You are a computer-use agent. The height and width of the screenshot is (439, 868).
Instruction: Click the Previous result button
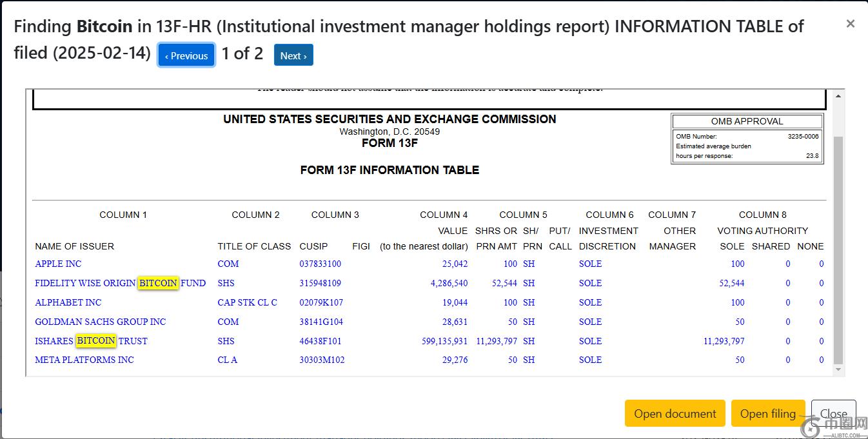186,56
